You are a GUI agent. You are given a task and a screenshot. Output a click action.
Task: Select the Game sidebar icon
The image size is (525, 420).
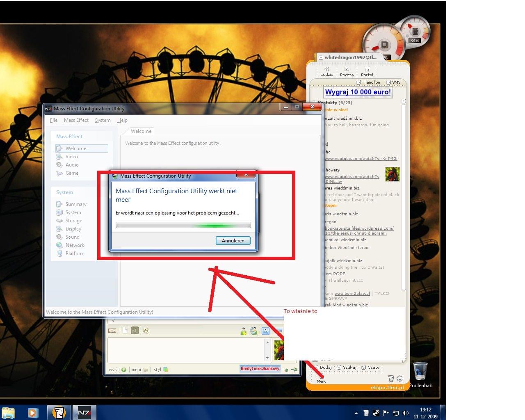tap(59, 173)
